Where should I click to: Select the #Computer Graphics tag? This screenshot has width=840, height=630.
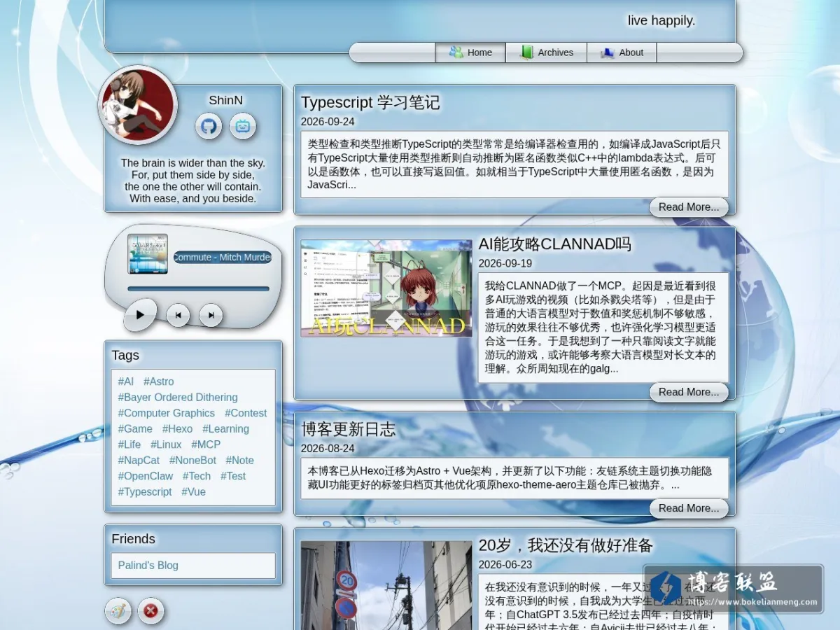click(x=167, y=413)
